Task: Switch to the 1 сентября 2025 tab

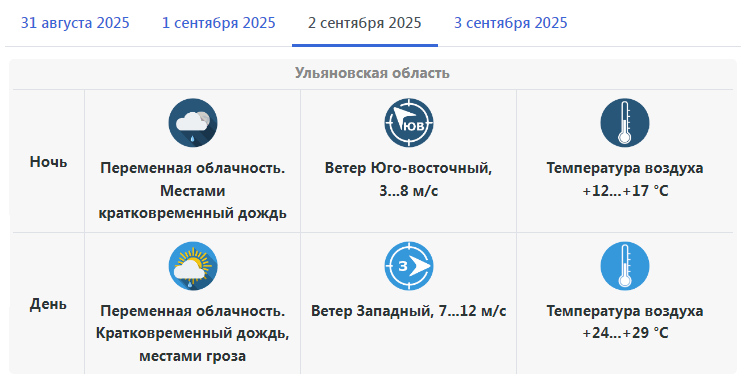Action: [219, 23]
